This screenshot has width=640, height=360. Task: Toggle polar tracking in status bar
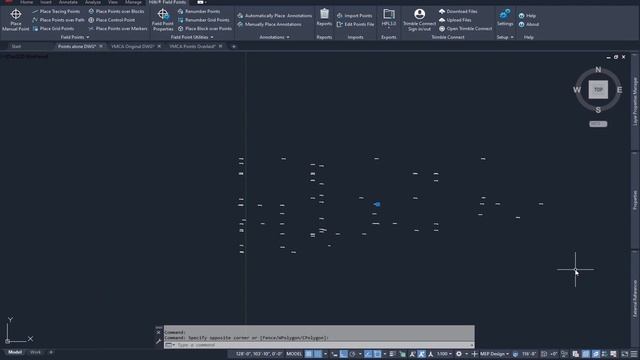[352, 354]
